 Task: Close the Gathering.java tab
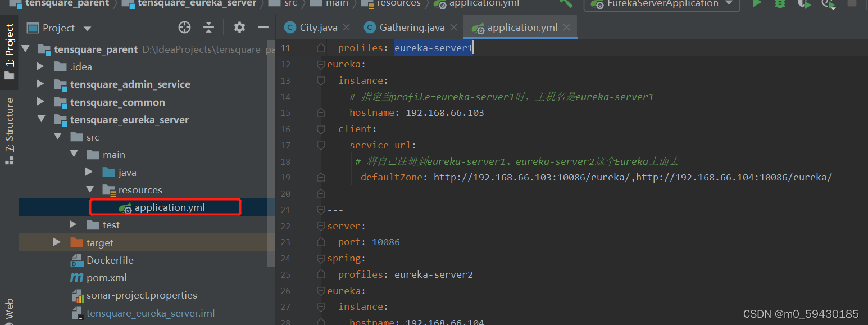[453, 28]
